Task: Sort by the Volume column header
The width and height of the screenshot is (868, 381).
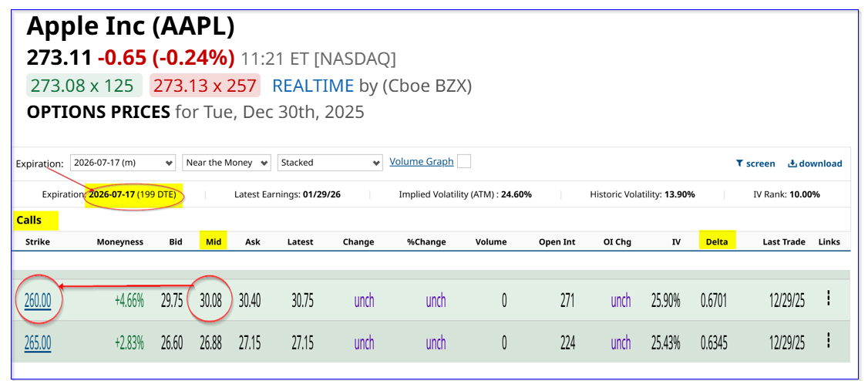Action: tap(490, 241)
